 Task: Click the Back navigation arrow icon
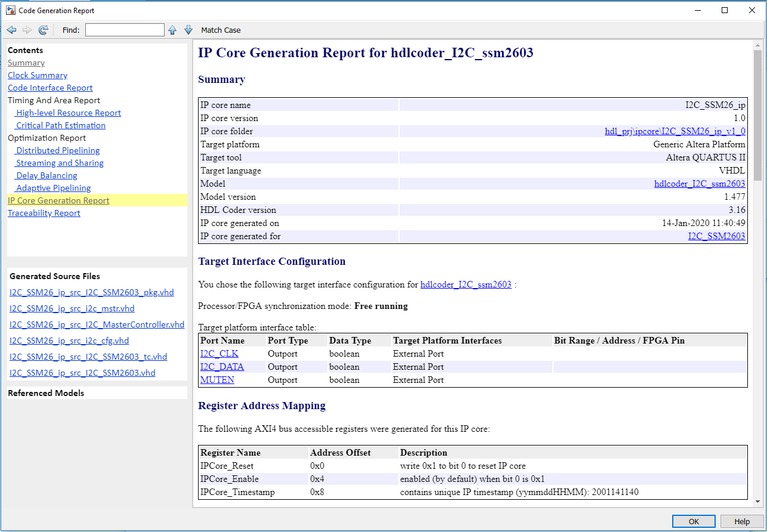(11, 30)
